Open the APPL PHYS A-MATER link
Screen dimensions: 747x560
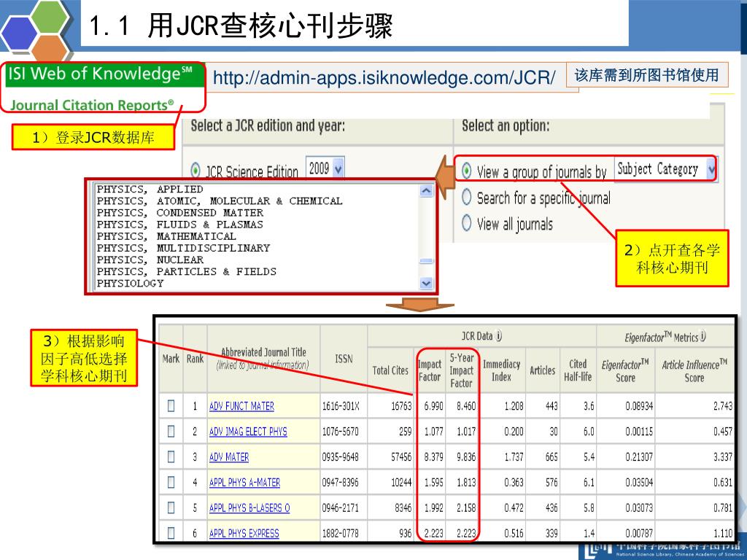point(244,483)
